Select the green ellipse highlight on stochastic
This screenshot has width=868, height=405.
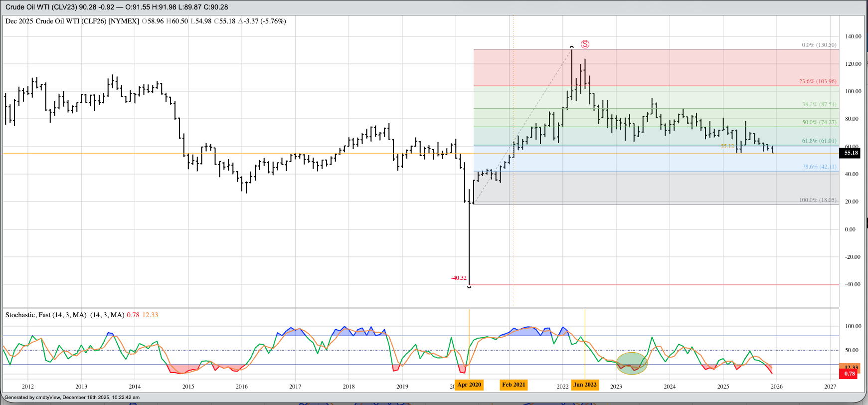coord(632,363)
